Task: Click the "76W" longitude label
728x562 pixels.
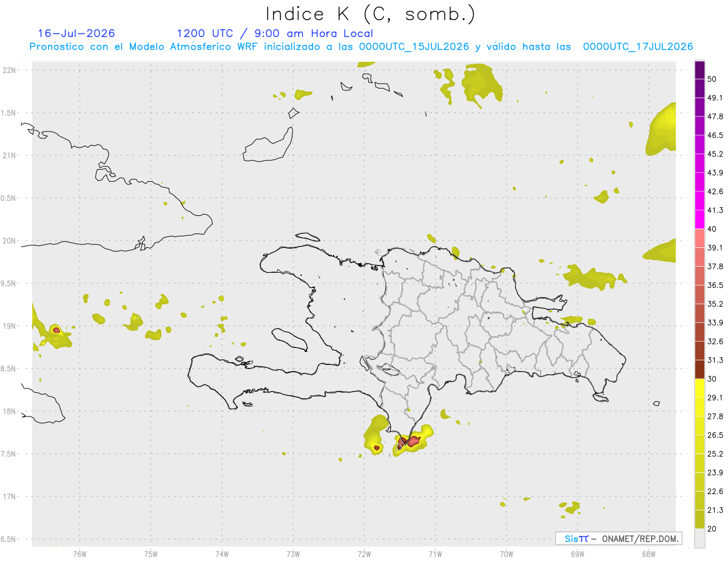Action: (x=79, y=554)
